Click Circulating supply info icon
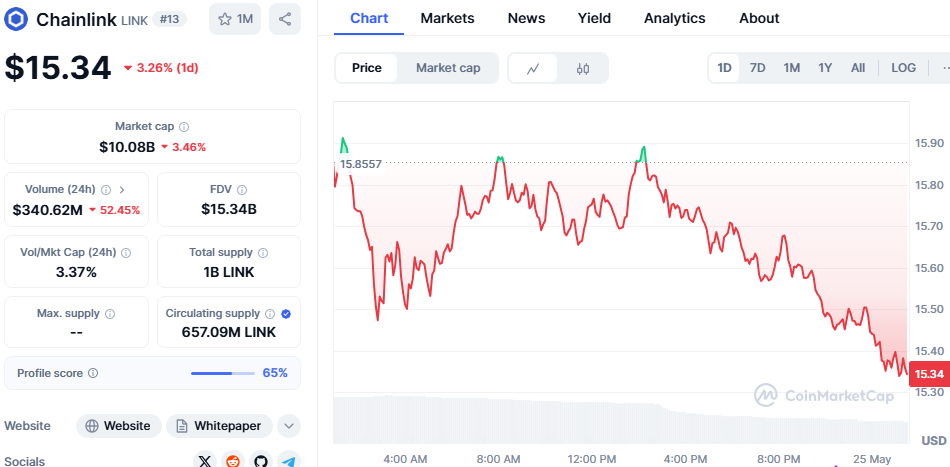The height and width of the screenshot is (467, 950). click(270, 314)
